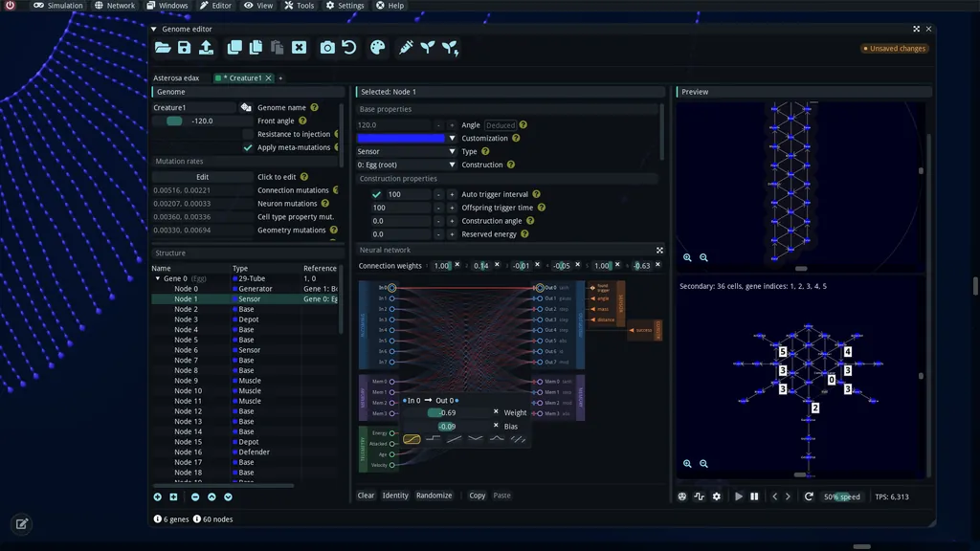Open the Windows menu
This screenshot has height=551, width=980.
point(167,6)
